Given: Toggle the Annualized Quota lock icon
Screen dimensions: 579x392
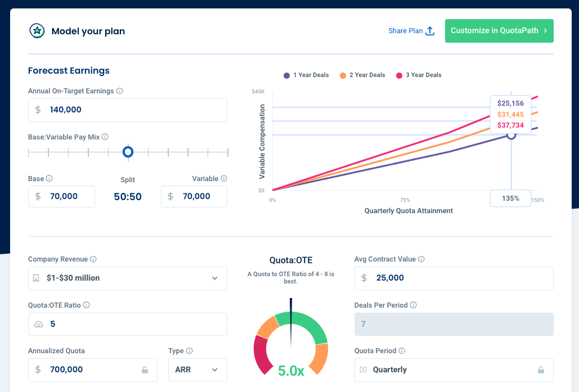Looking at the screenshot, I should click(145, 370).
